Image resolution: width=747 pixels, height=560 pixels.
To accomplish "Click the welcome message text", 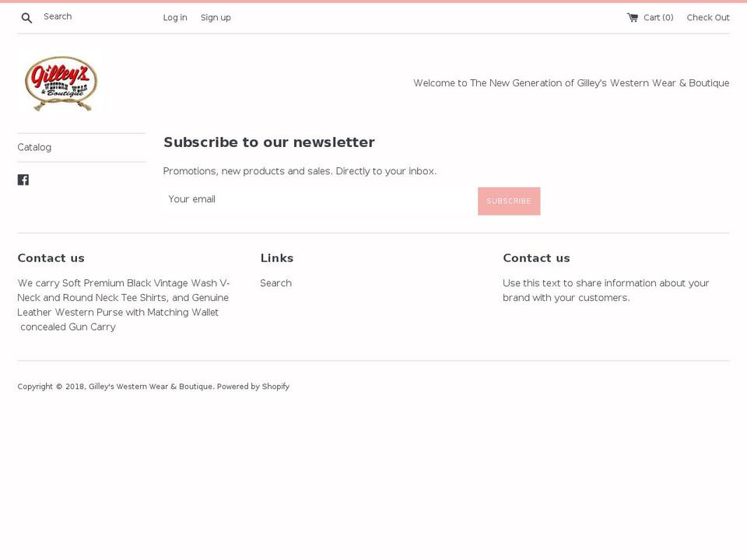I will pyautogui.click(x=571, y=83).
